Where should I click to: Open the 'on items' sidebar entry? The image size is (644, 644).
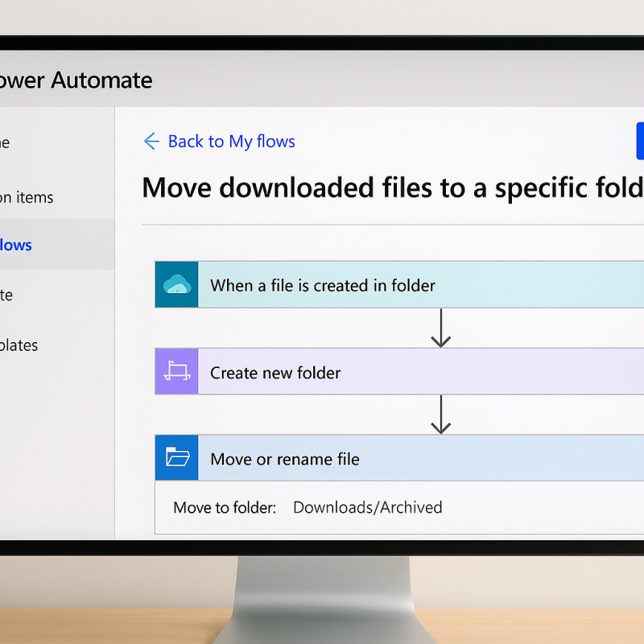pos(27,197)
